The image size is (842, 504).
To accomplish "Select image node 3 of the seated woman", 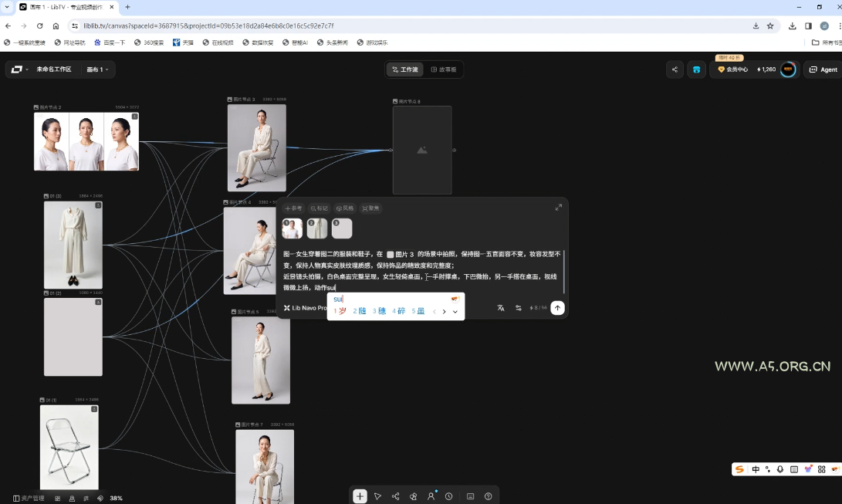I will [257, 147].
